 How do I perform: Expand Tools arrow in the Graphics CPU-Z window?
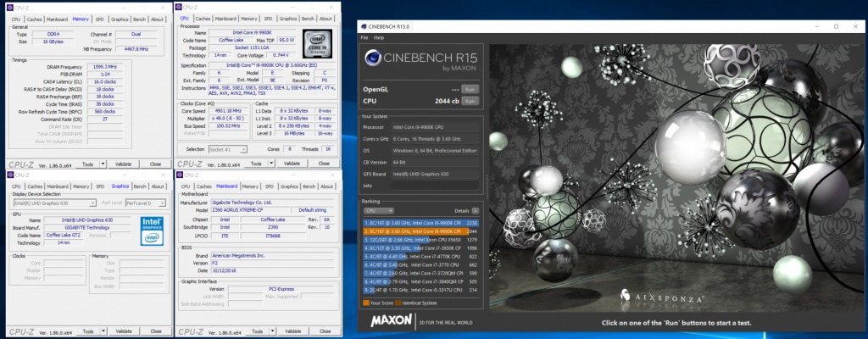[x=103, y=331]
